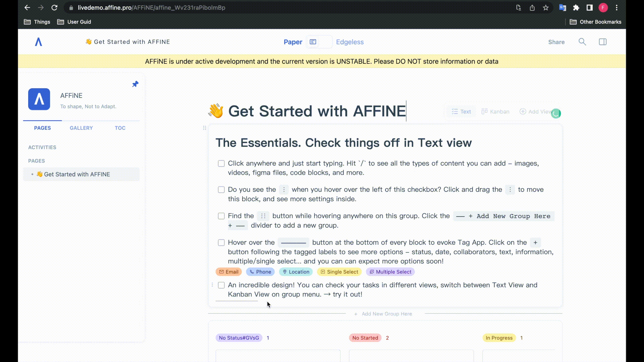
Task: Click the browser forward arrow
Action: click(41, 7)
